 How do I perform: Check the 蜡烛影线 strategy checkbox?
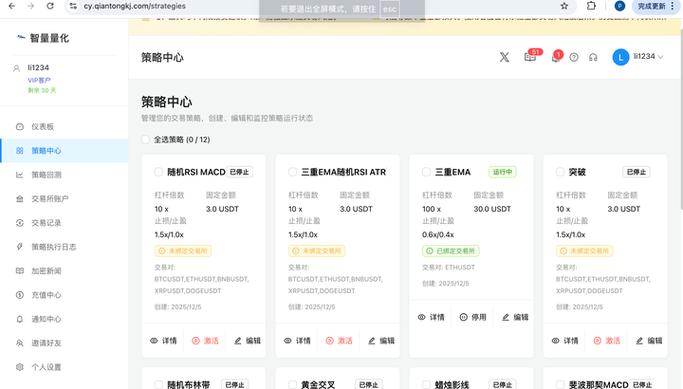click(426, 384)
